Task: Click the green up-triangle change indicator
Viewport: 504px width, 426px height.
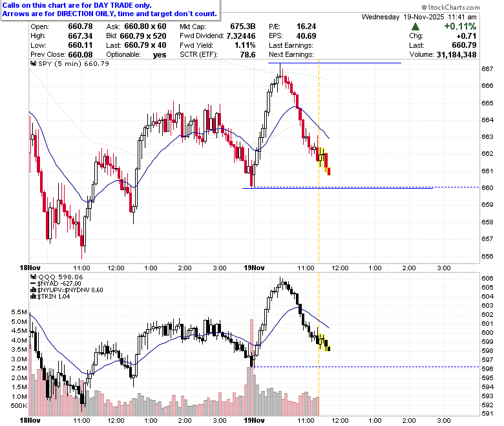Action: [415, 27]
